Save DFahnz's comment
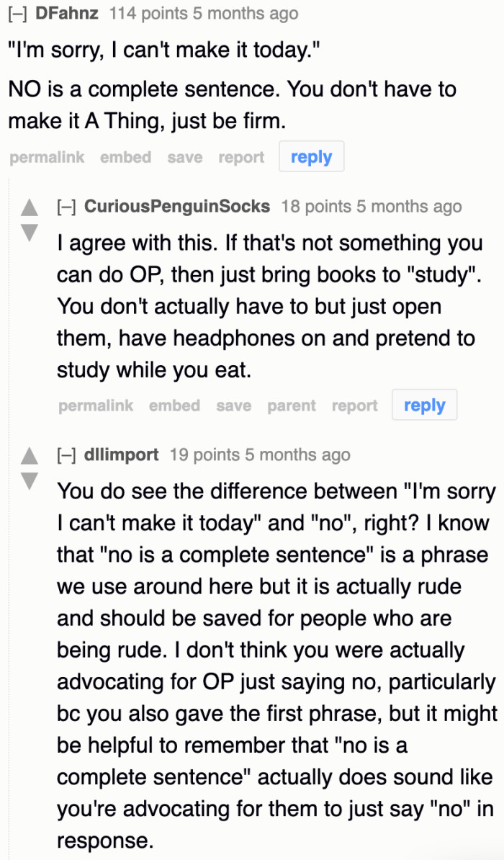 [x=184, y=157]
